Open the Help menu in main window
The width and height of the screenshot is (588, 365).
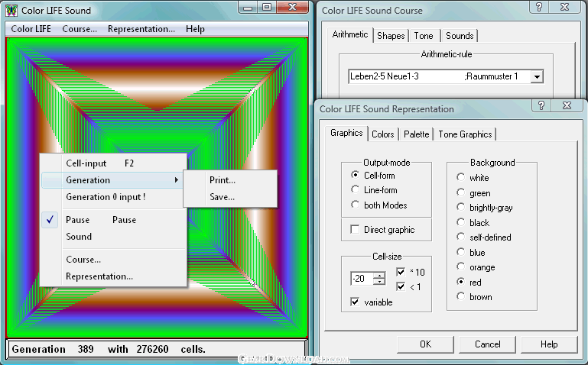(195, 29)
